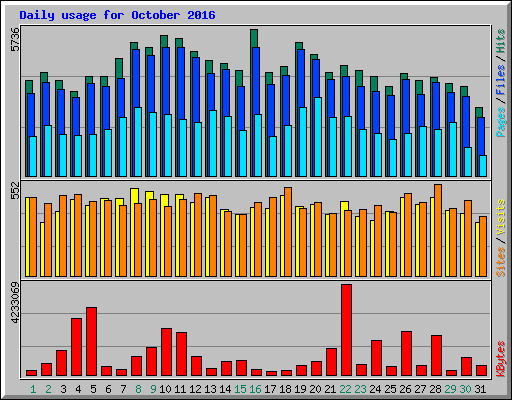Click the 'Daily usage for October 2016' title
This screenshot has width=512, height=400.
[x=117, y=15]
